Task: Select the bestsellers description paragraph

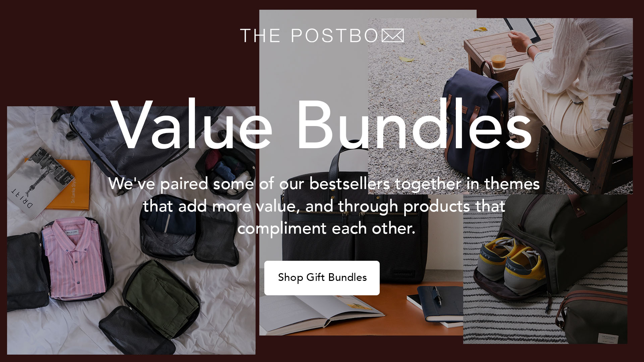Action: pos(324,206)
